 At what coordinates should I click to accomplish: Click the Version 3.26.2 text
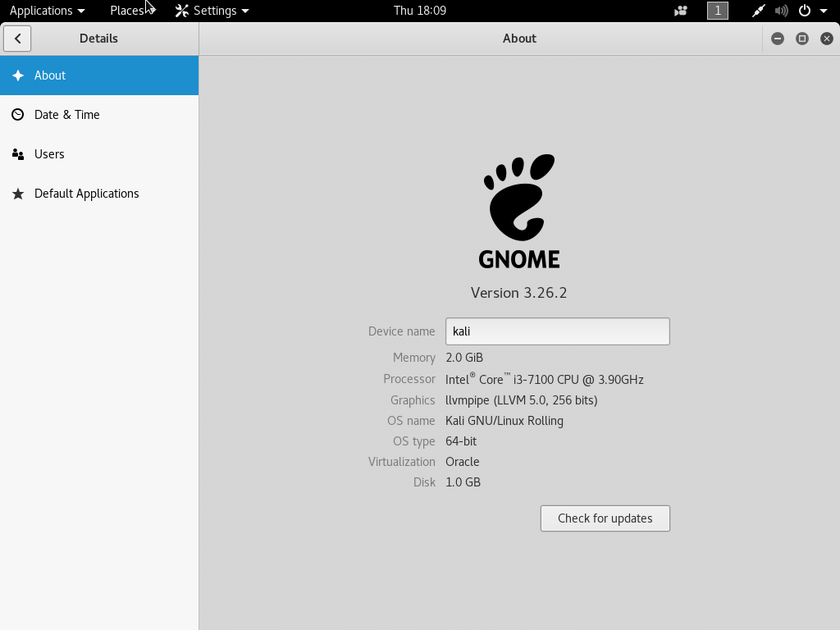[518, 293]
